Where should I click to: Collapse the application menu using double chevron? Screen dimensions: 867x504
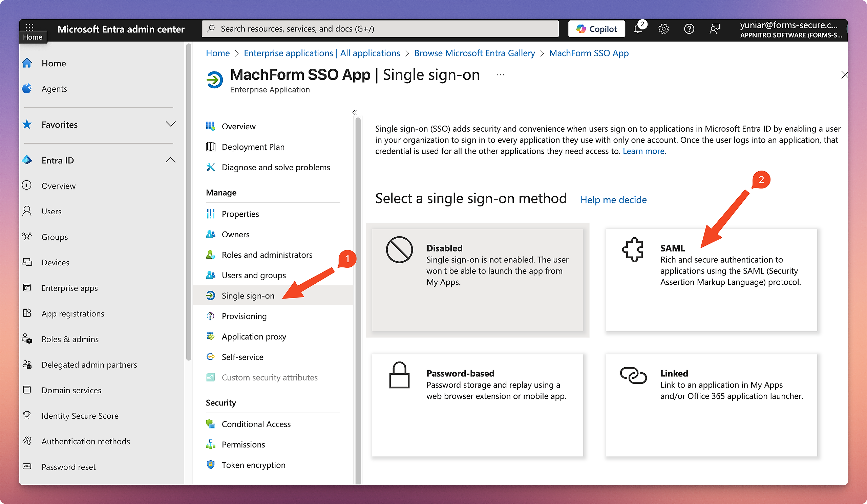pyautogui.click(x=355, y=112)
